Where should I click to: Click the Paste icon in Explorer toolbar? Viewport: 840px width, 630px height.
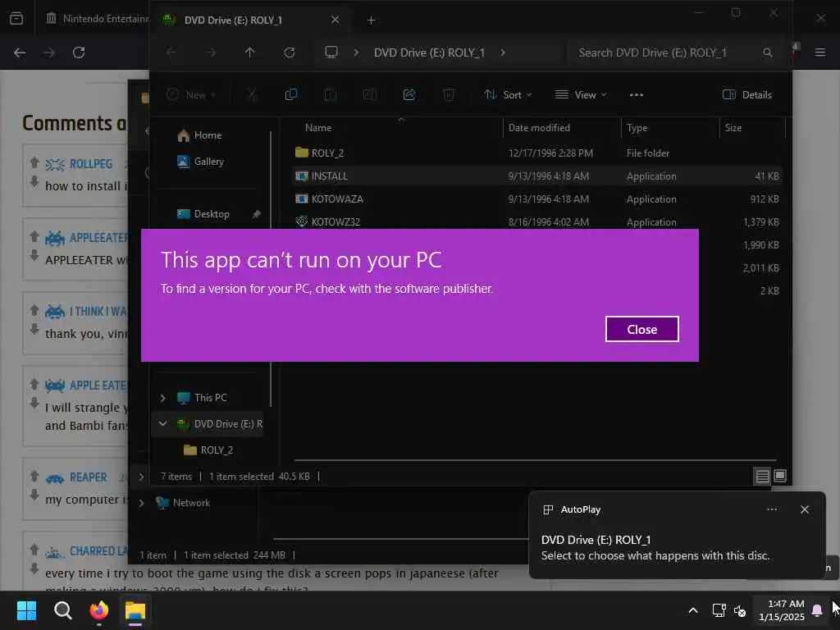(x=331, y=95)
